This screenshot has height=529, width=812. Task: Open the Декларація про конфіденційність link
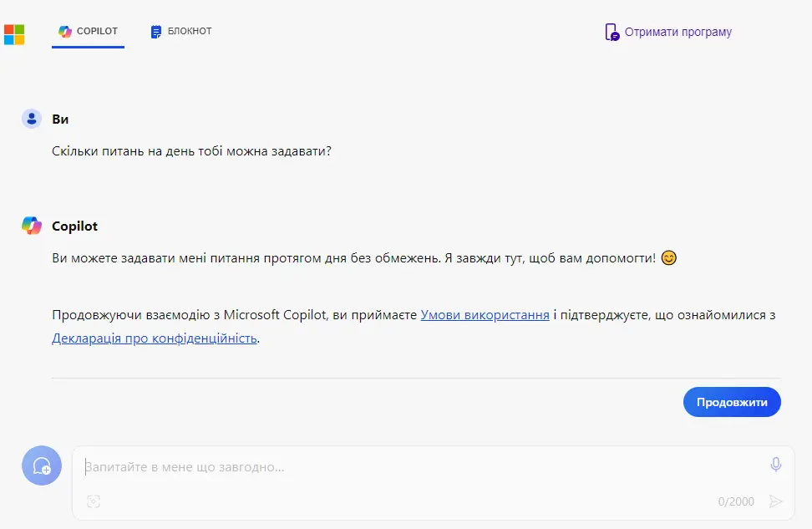pyautogui.click(x=155, y=338)
